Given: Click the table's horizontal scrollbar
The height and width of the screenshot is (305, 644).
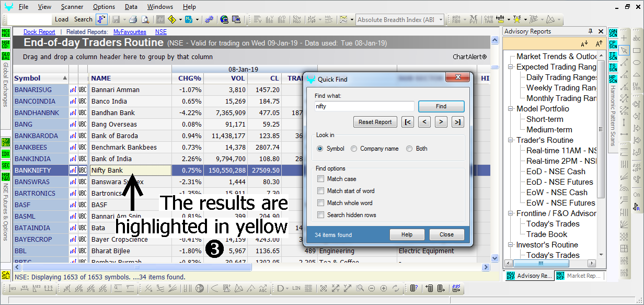Looking at the screenshot, I should (x=252, y=267).
